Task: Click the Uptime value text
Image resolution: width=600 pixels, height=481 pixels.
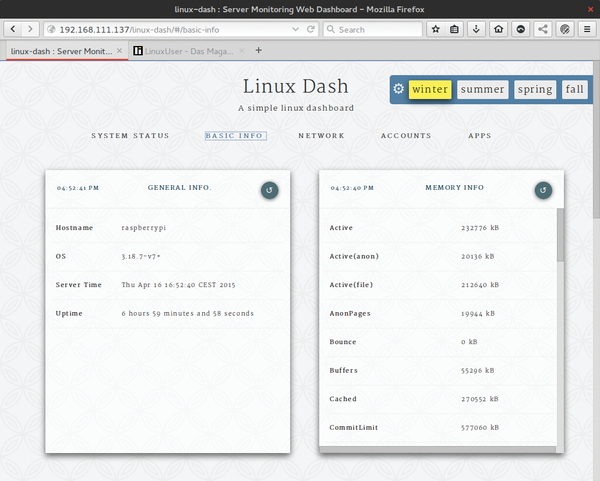Action: (x=188, y=313)
